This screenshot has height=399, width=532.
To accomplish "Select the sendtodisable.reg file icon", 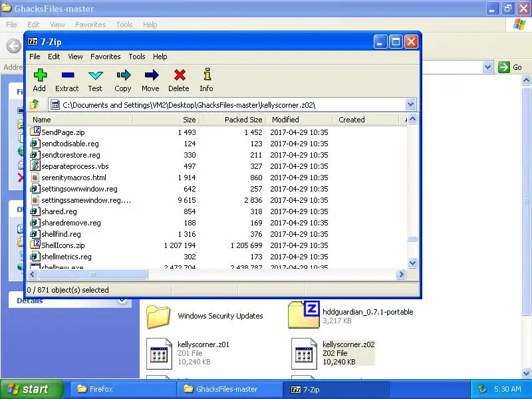I will 34,144.
